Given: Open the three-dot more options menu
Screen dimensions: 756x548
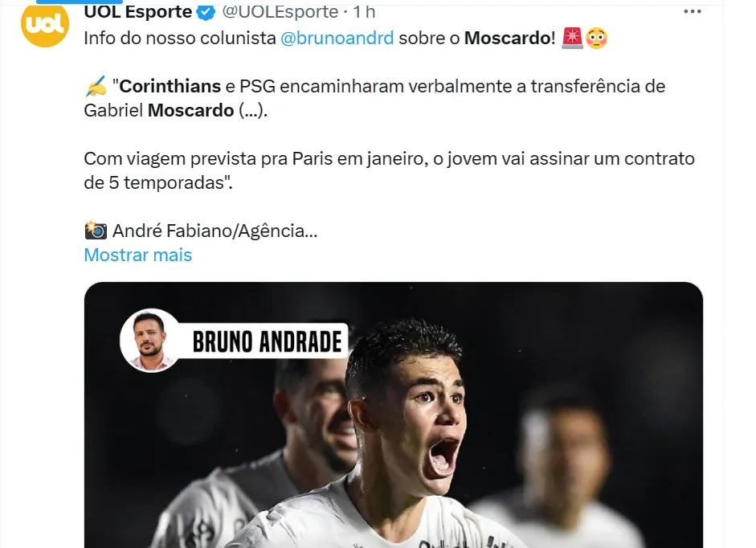Looking at the screenshot, I should (693, 11).
